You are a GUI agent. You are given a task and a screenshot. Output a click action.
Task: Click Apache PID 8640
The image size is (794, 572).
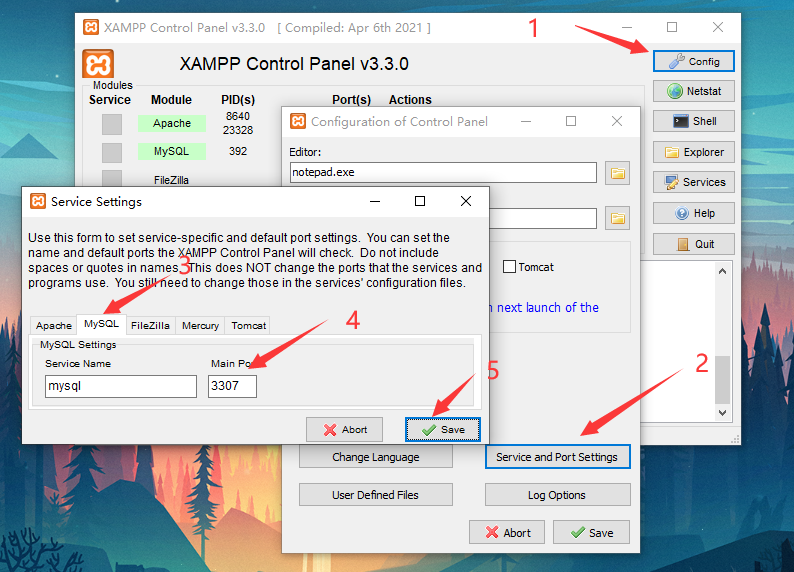(x=237, y=116)
